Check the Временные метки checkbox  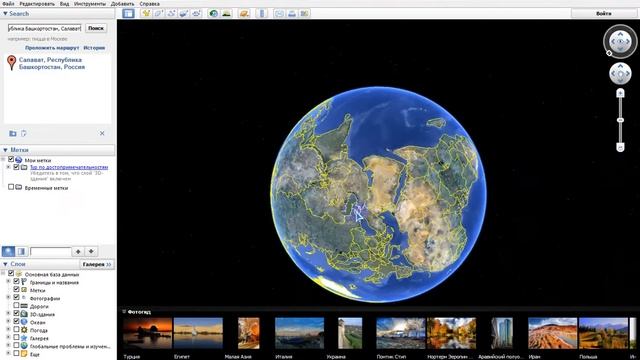point(11,187)
